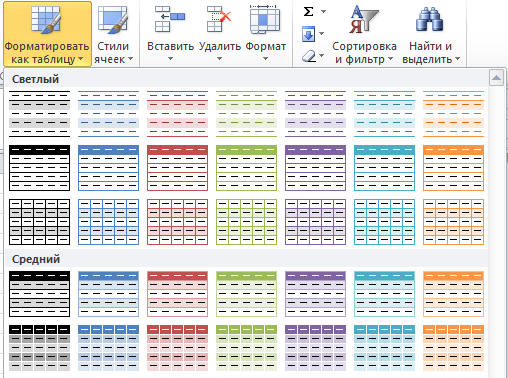Click the Форматировать как таблицу button
This screenshot has height=378, width=508.
(x=47, y=34)
